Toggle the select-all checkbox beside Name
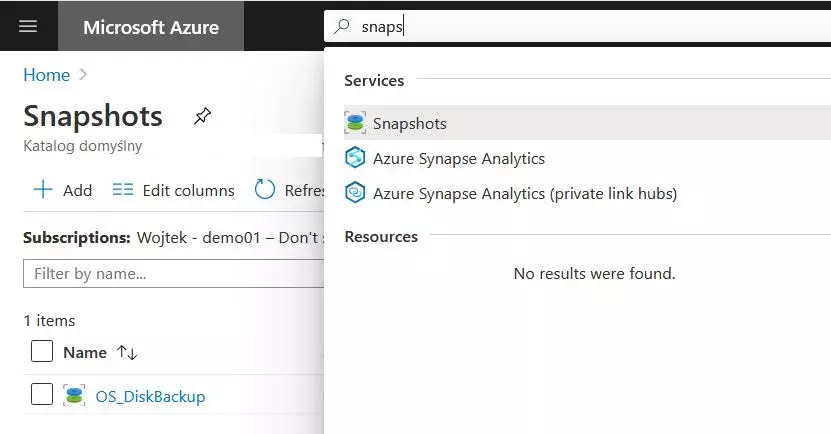Viewport: 831px width, 434px height. (42, 351)
